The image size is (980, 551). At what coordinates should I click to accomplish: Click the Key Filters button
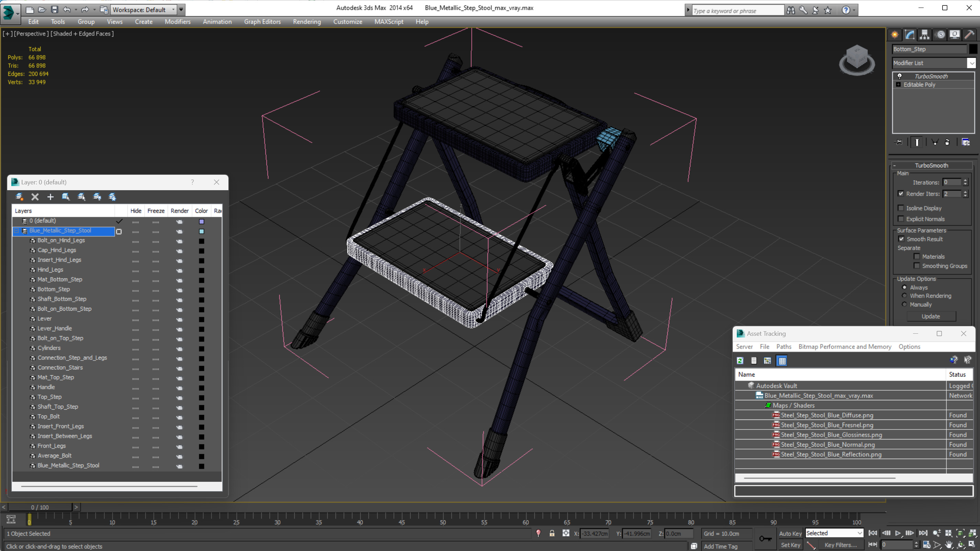coord(841,544)
